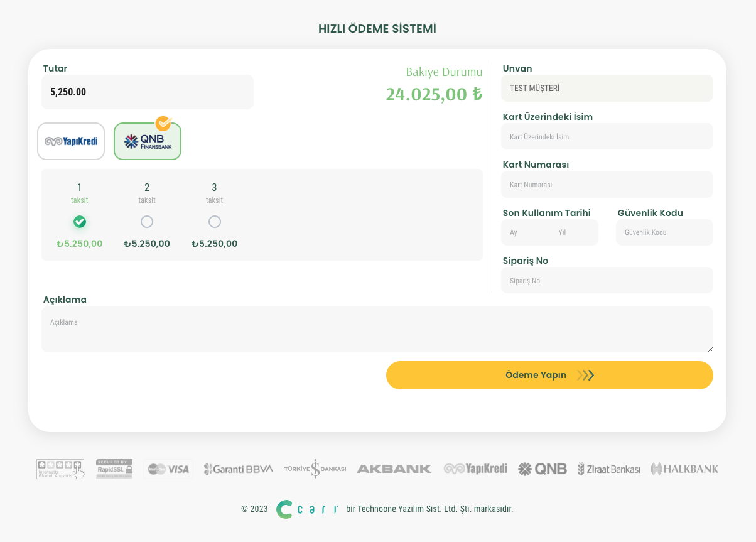756x542 pixels.
Task: Select the QNB Finansbank card option
Action: (148, 141)
